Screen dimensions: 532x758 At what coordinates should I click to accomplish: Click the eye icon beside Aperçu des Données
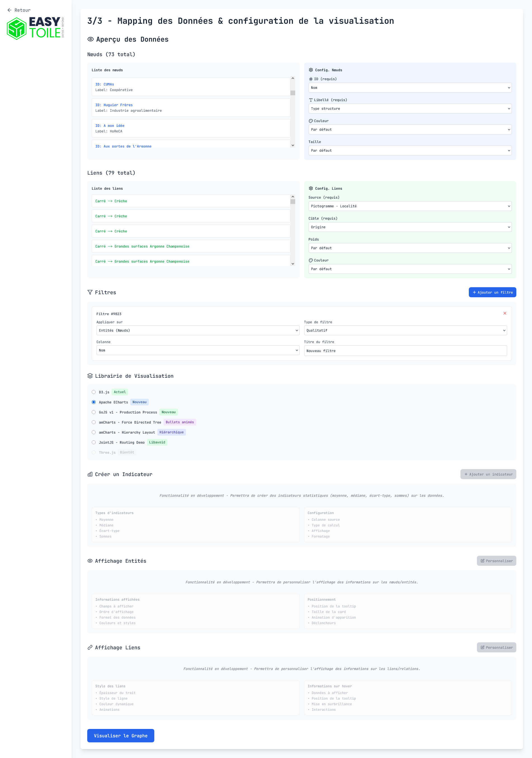(x=90, y=39)
